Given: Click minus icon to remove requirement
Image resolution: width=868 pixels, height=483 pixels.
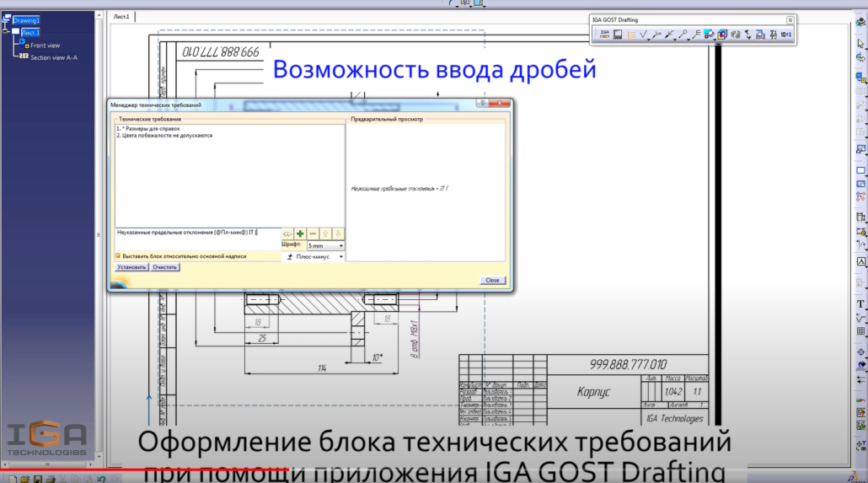Looking at the screenshot, I should click(x=313, y=233).
